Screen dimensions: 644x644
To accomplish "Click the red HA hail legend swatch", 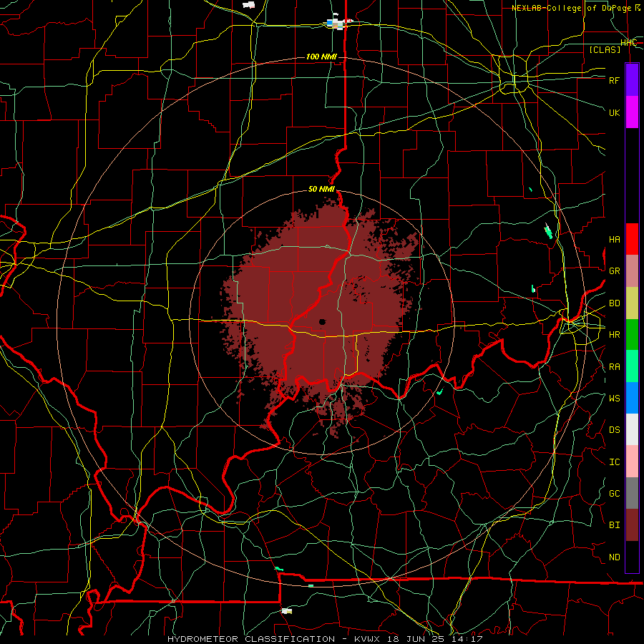I will point(632,239).
